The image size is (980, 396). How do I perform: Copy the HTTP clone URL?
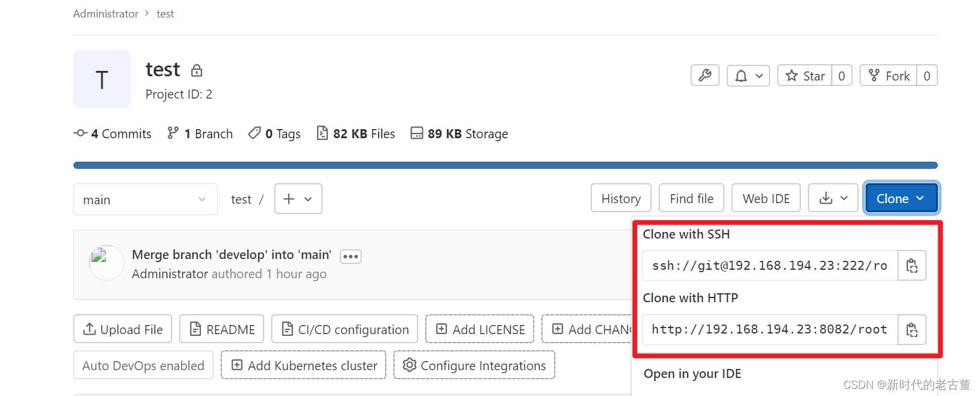pyautogui.click(x=911, y=330)
